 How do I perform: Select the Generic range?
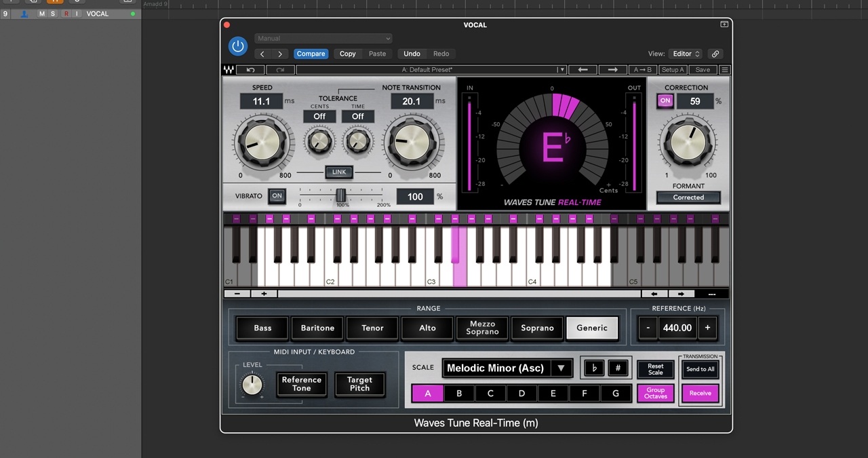(592, 328)
